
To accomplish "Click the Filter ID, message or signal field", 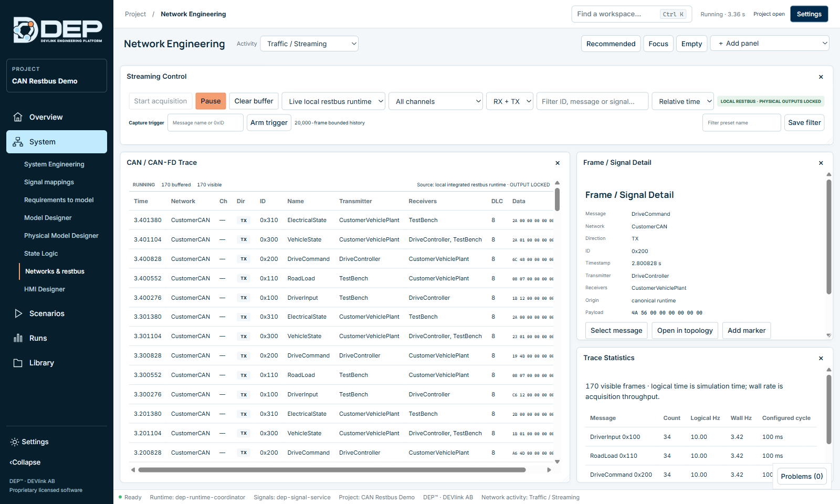I will 593,101.
